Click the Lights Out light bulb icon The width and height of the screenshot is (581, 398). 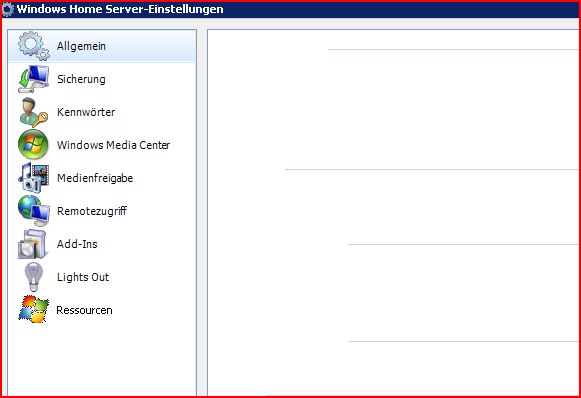coord(33,277)
